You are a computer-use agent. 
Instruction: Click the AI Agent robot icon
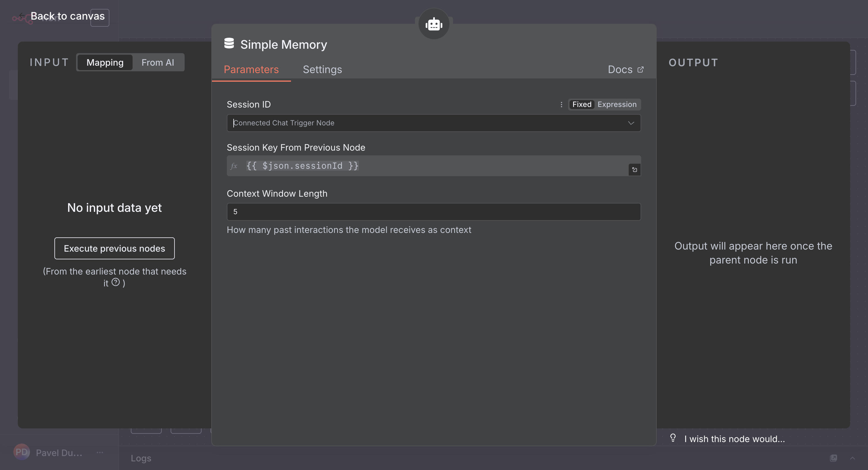click(x=434, y=24)
